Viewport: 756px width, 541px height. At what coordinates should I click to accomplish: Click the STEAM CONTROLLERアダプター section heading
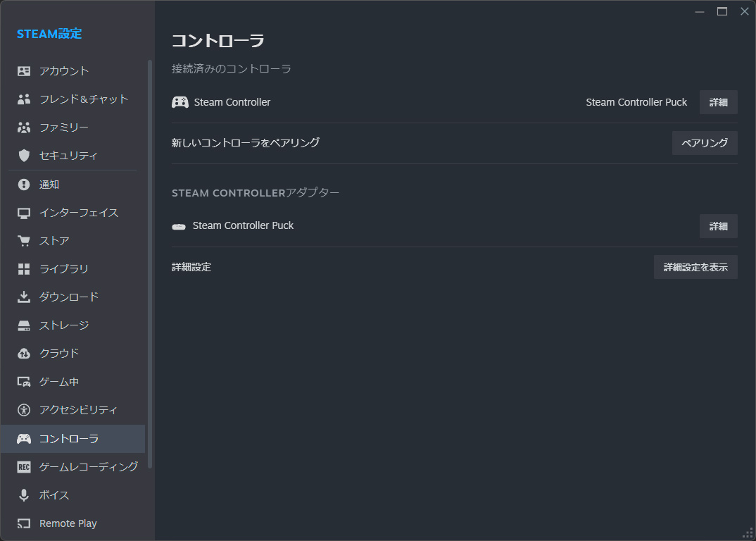256,192
